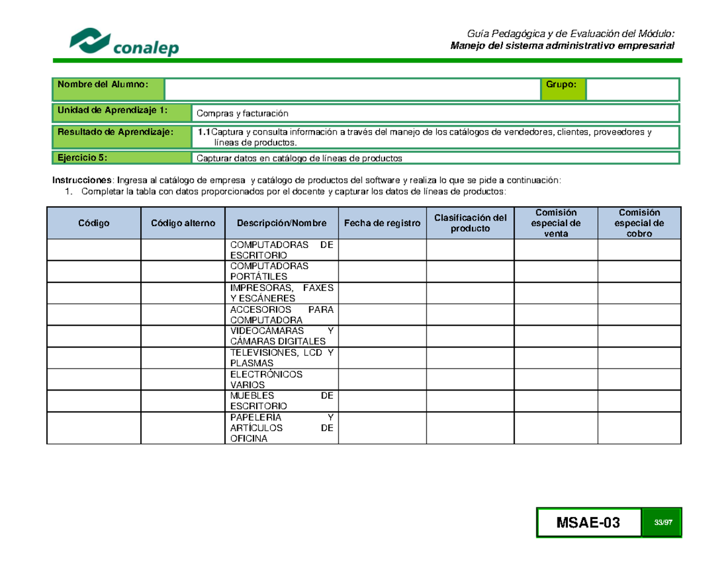Screen dimensions: 728x562
Task: Select the CONALEP logo
Action: coord(125,41)
